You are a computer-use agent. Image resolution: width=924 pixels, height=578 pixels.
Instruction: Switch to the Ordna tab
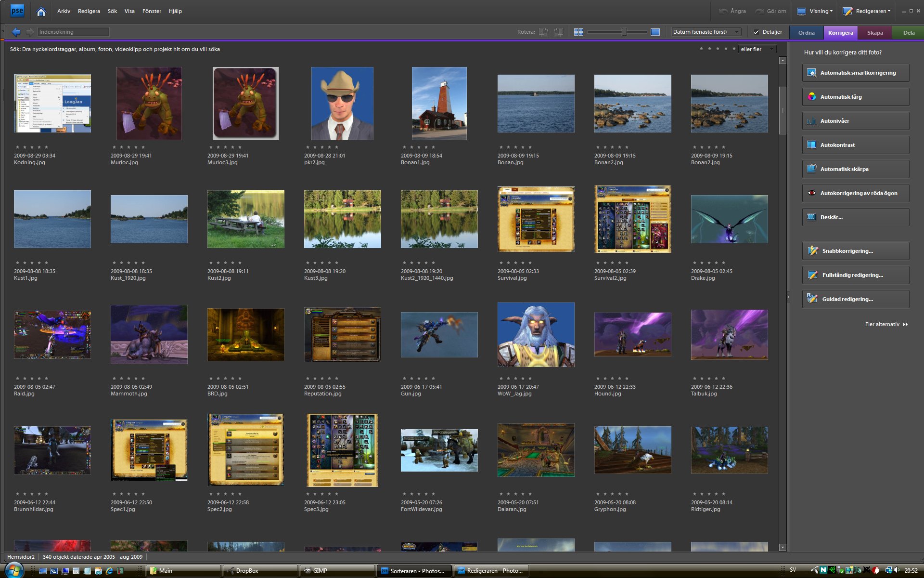[806, 33]
